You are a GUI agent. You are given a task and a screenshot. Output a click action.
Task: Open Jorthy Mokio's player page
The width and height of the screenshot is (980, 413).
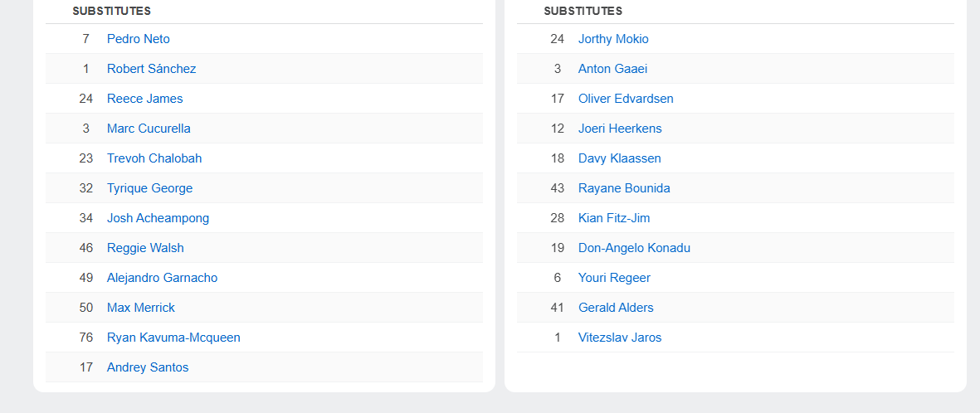coord(613,39)
